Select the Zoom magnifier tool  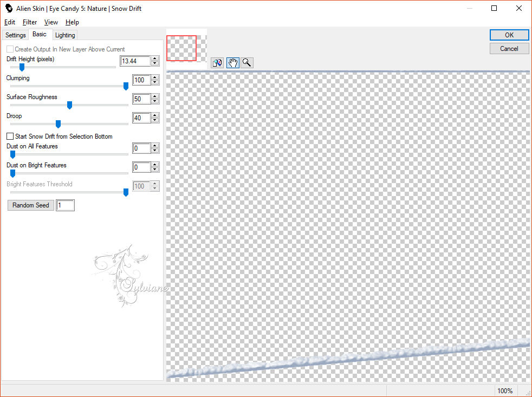247,63
